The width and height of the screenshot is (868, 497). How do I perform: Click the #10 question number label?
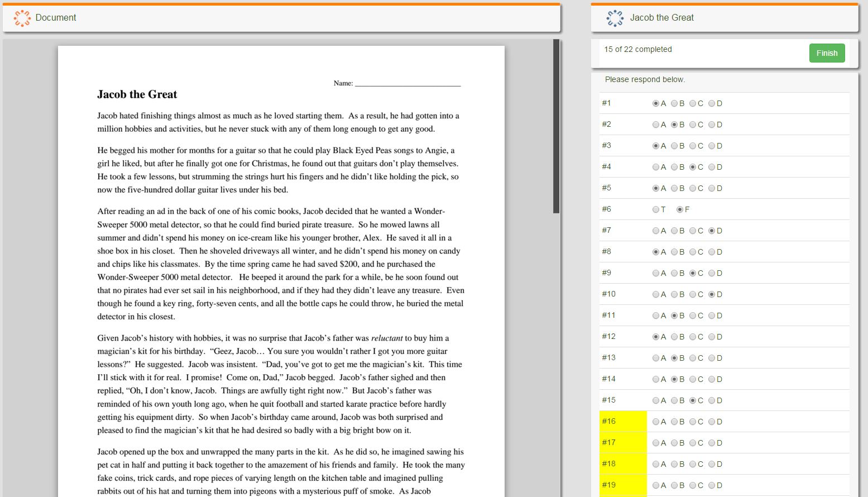(x=608, y=294)
